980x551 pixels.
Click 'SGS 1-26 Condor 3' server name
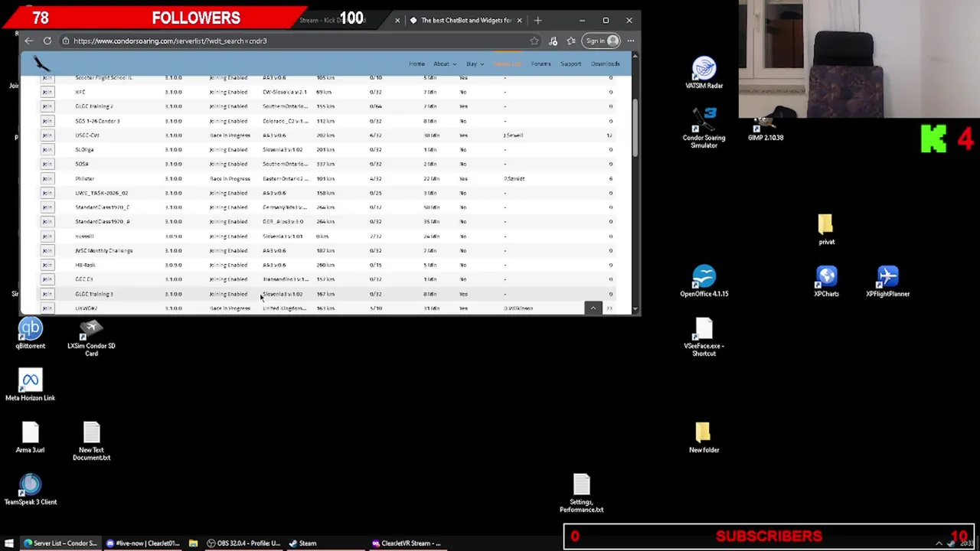pyautogui.click(x=97, y=121)
